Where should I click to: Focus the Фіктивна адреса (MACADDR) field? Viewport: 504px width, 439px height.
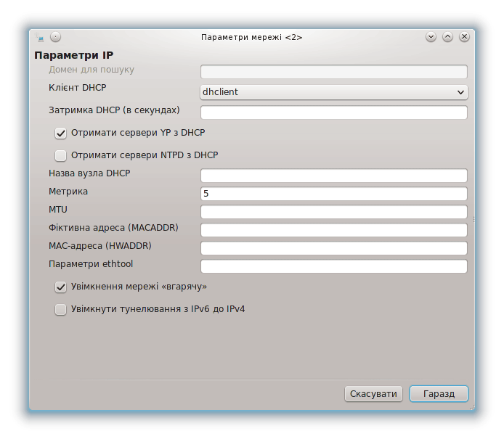point(333,230)
